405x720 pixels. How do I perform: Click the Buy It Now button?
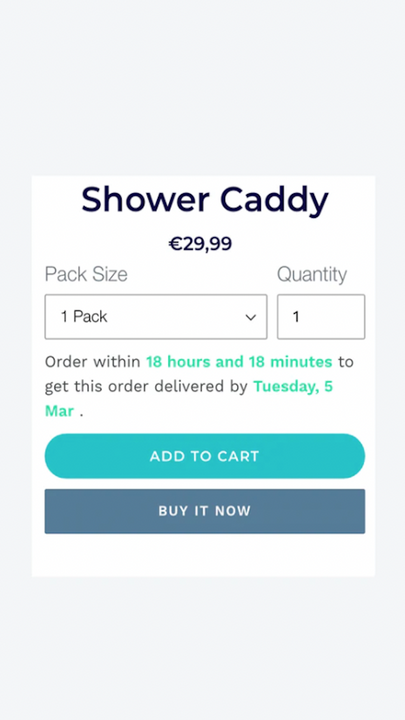coord(205,511)
